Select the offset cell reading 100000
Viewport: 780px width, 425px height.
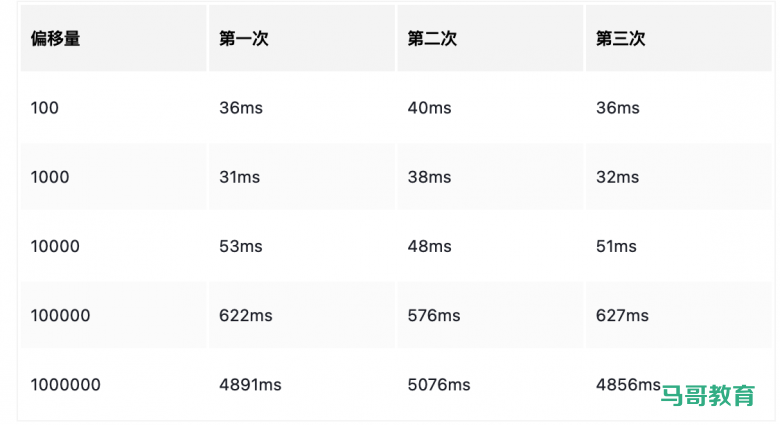tap(60, 315)
